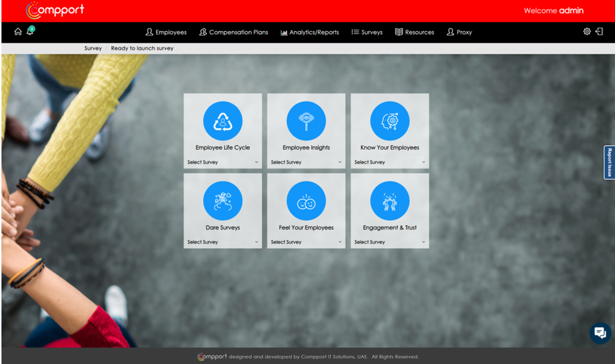Click the Survey breadcrumb link

[93, 48]
